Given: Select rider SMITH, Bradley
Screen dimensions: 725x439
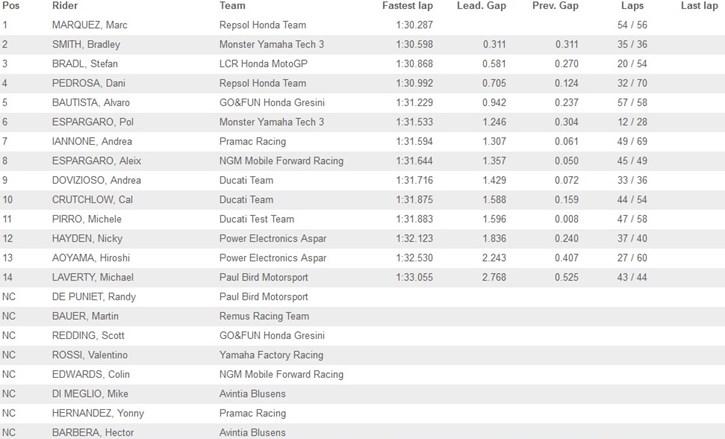Looking at the screenshot, I should point(86,44).
